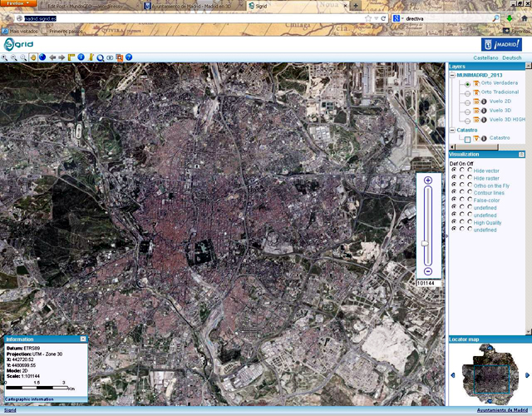Collapse the Visualization panel
The height and width of the screenshot is (416, 532).
(523, 155)
